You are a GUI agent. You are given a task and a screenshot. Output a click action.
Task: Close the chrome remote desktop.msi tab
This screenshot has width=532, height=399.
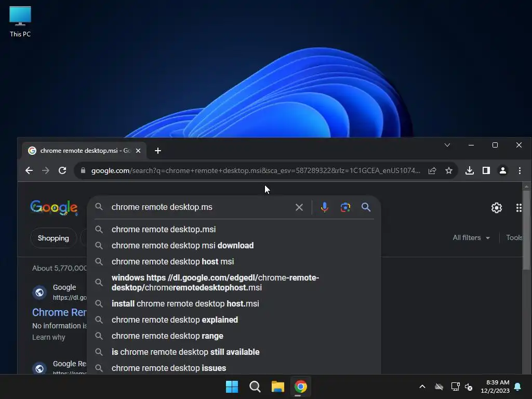click(138, 151)
